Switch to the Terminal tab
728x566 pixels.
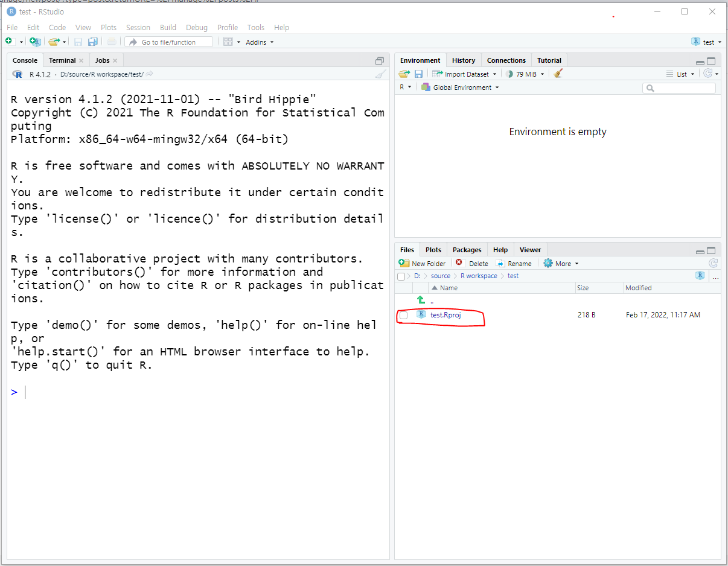pos(62,60)
